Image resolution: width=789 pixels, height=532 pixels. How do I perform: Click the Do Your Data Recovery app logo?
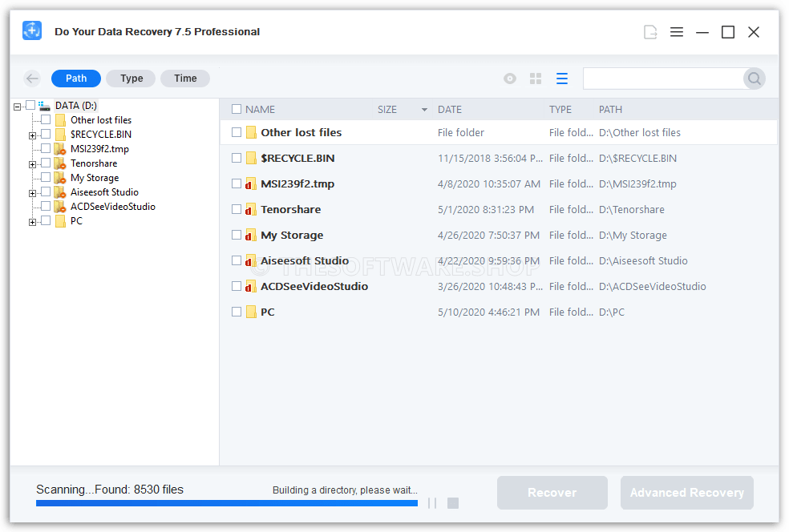coord(32,30)
